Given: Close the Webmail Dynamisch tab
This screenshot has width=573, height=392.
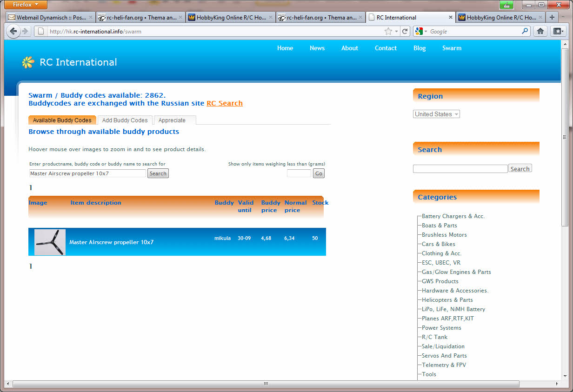Looking at the screenshot, I should [91, 17].
